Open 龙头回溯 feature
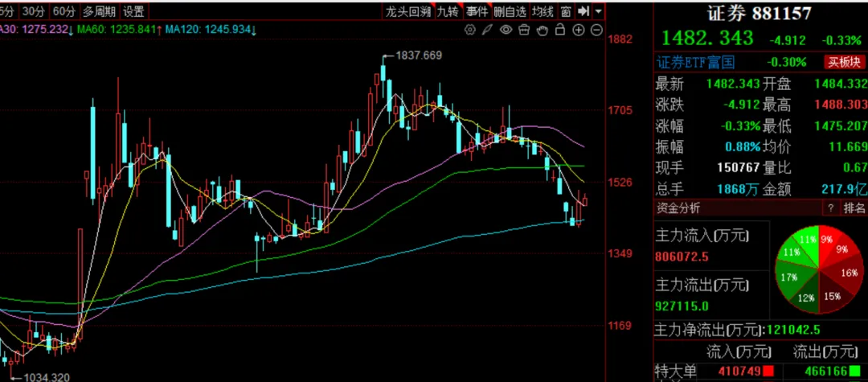Screen dimensions: 868x382 coord(407,11)
